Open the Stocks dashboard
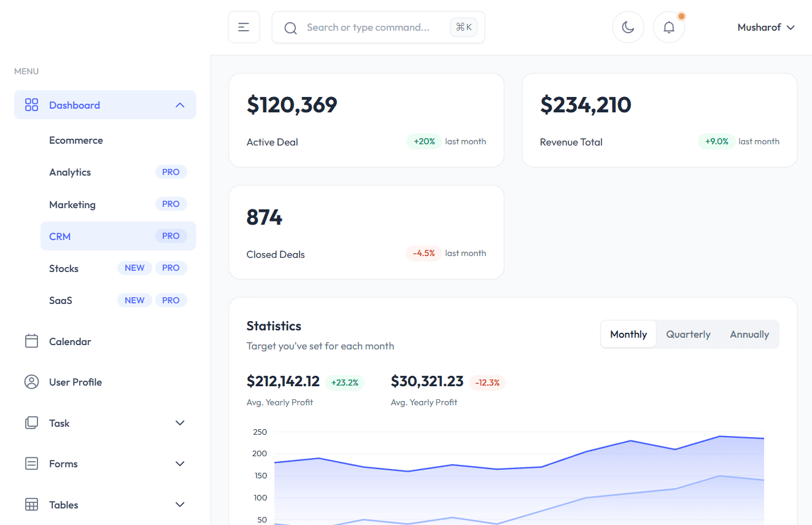The image size is (812, 525). [63, 268]
